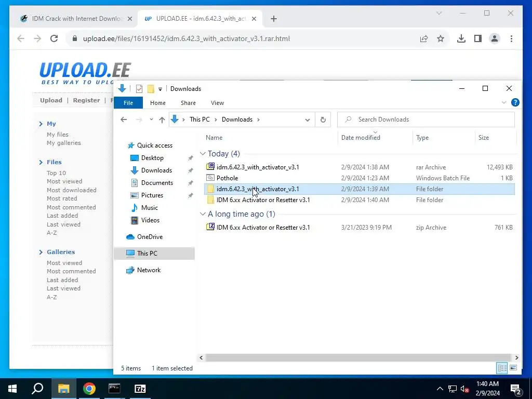Open Command Prompt from the taskbar

click(x=114, y=389)
